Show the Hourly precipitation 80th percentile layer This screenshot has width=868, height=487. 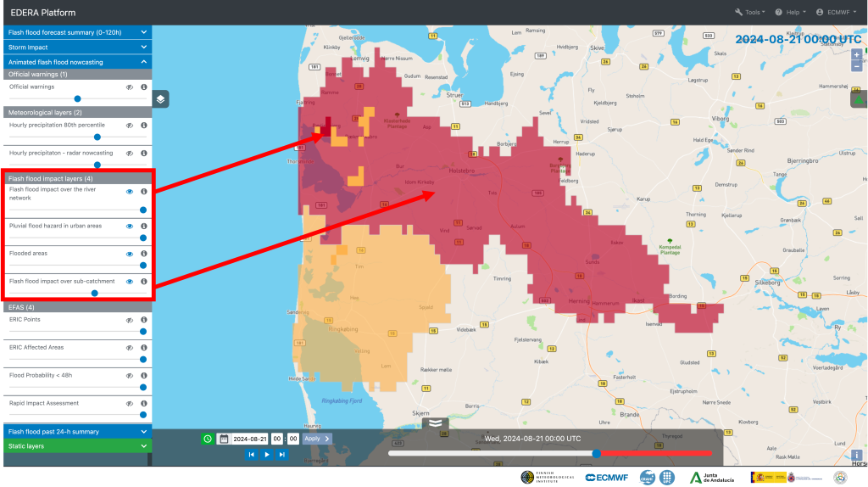(131, 125)
